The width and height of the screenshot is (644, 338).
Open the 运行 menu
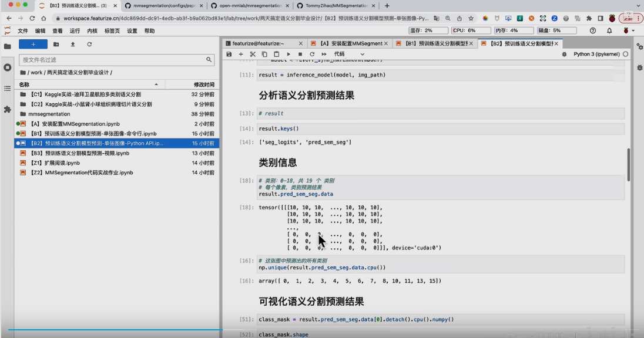(x=75, y=31)
